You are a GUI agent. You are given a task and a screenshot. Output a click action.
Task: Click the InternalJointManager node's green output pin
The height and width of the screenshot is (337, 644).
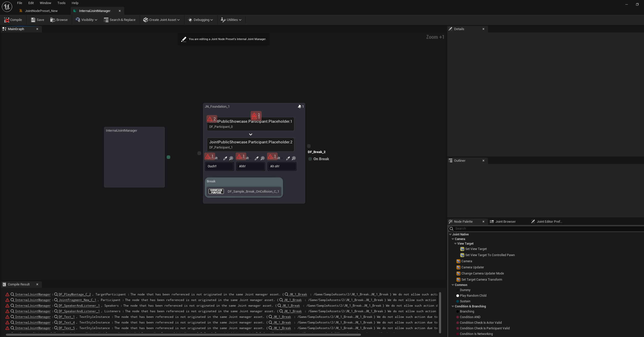click(x=168, y=157)
